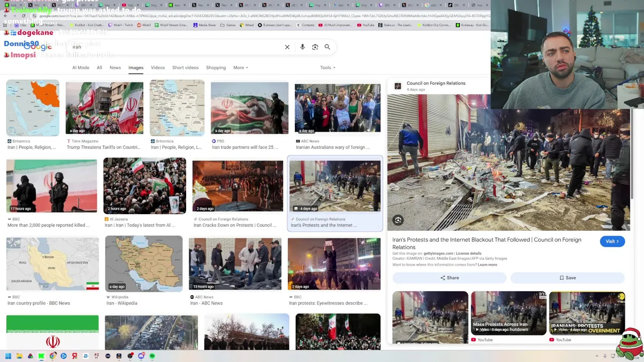
Task: Open Time Magazine Trump Threatens Tariffs image
Action: [104, 109]
